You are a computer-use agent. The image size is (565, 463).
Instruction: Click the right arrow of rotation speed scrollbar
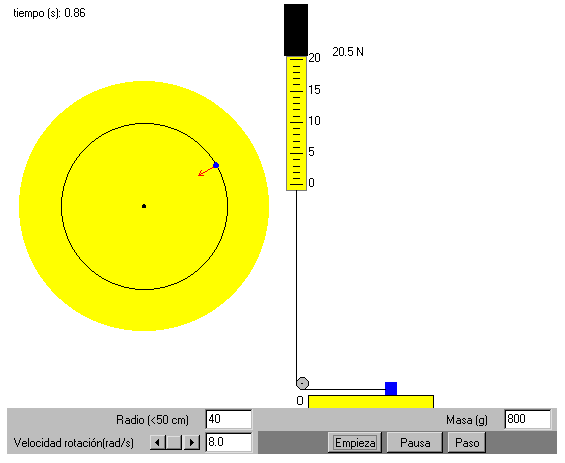(192, 442)
